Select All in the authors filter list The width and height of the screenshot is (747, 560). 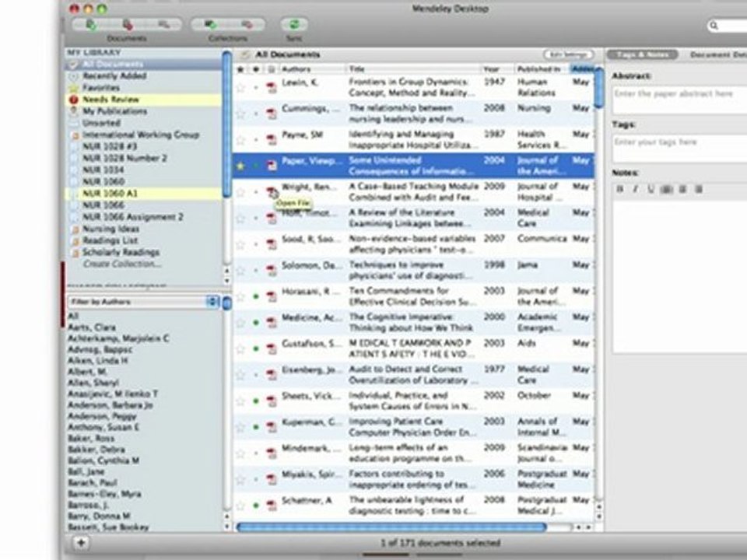72,317
